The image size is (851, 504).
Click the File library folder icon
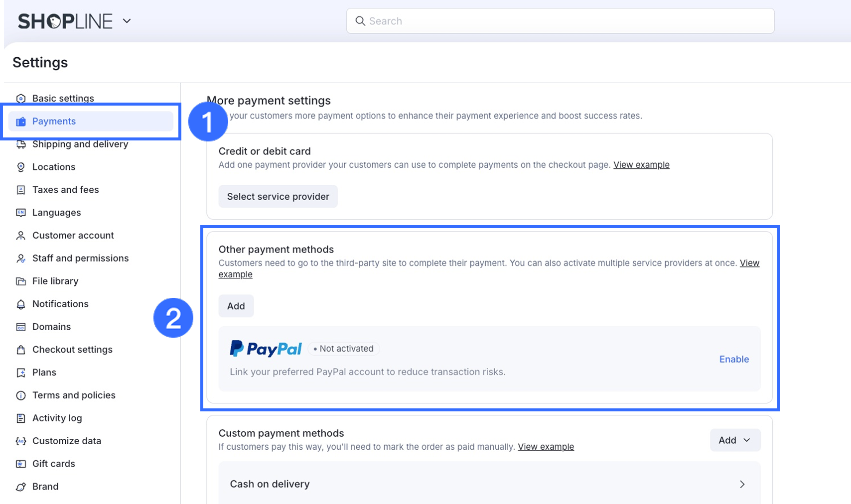click(21, 281)
